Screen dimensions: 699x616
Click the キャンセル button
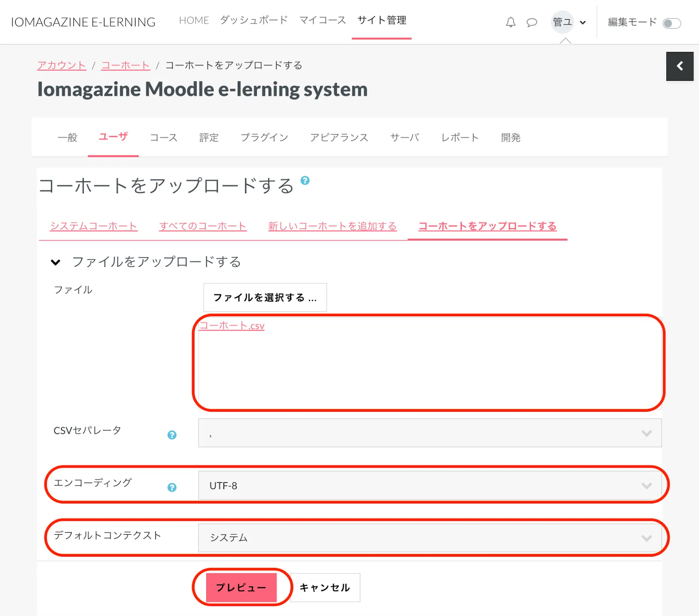point(325,588)
